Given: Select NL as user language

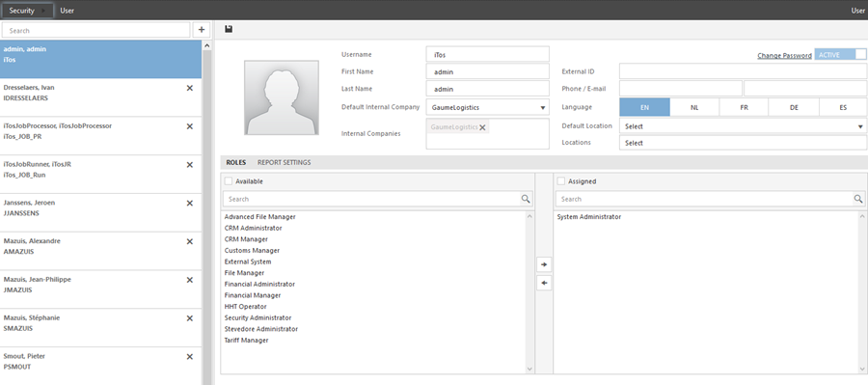Looking at the screenshot, I should pos(694,107).
